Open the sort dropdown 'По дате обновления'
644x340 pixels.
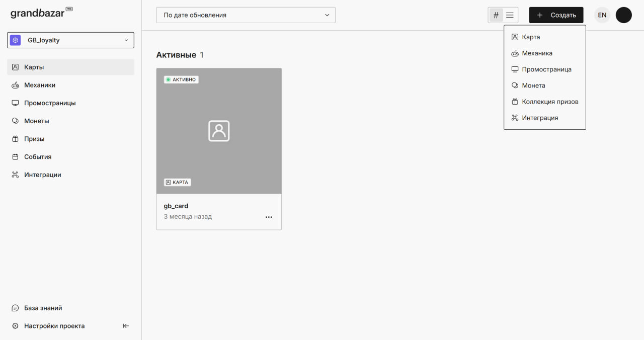pyautogui.click(x=246, y=15)
